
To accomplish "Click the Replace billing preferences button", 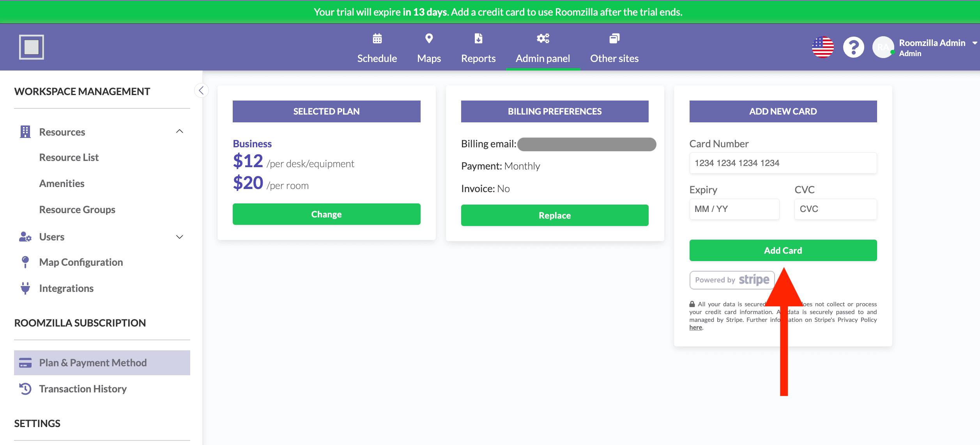I will 554,215.
